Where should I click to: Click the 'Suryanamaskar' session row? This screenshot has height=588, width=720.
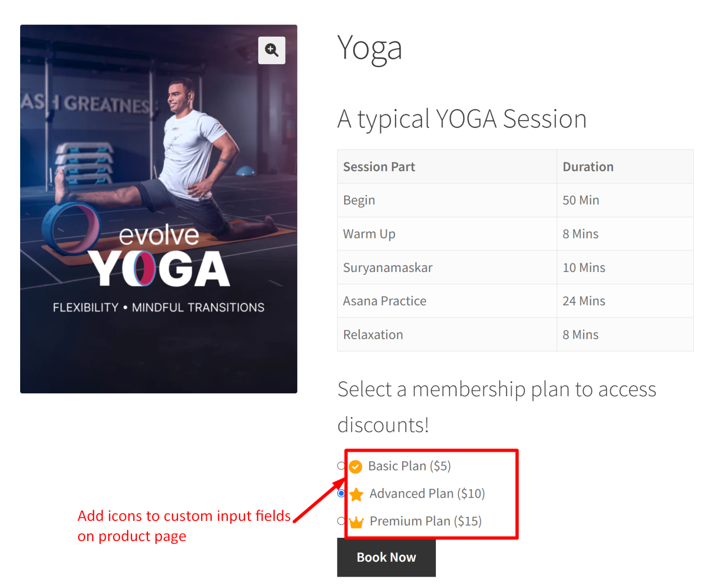tap(388, 267)
